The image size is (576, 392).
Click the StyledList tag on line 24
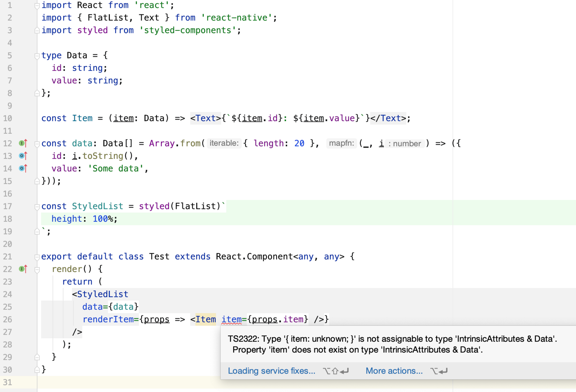[103, 294]
